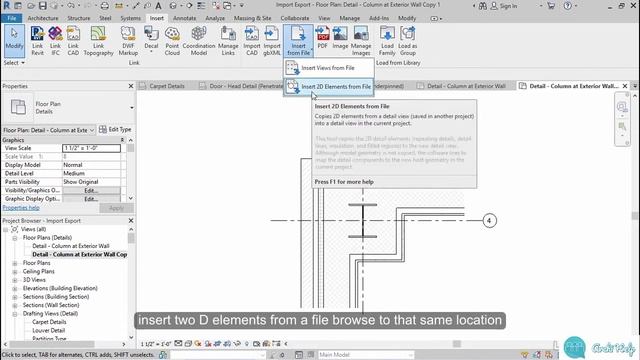Screen dimensions: 640x360
Task: Switch to the Manage ribbon tab
Action: point(350,18)
